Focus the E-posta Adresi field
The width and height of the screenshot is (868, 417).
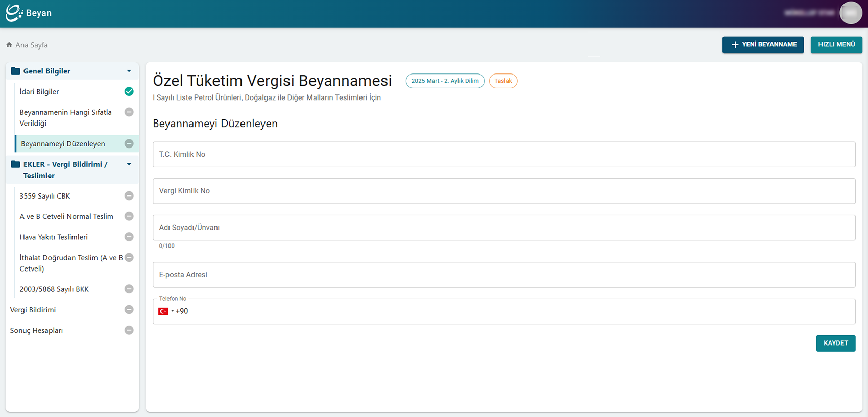click(x=504, y=275)
